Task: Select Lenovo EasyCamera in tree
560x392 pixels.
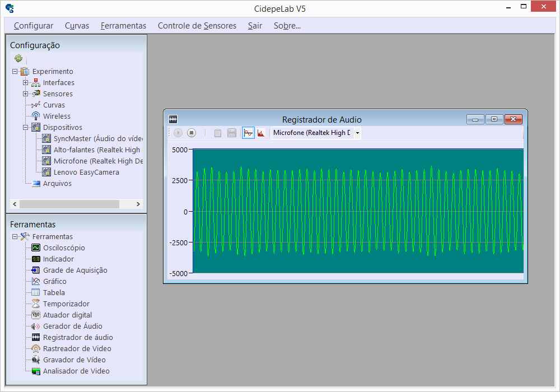Action: (86, 172)
